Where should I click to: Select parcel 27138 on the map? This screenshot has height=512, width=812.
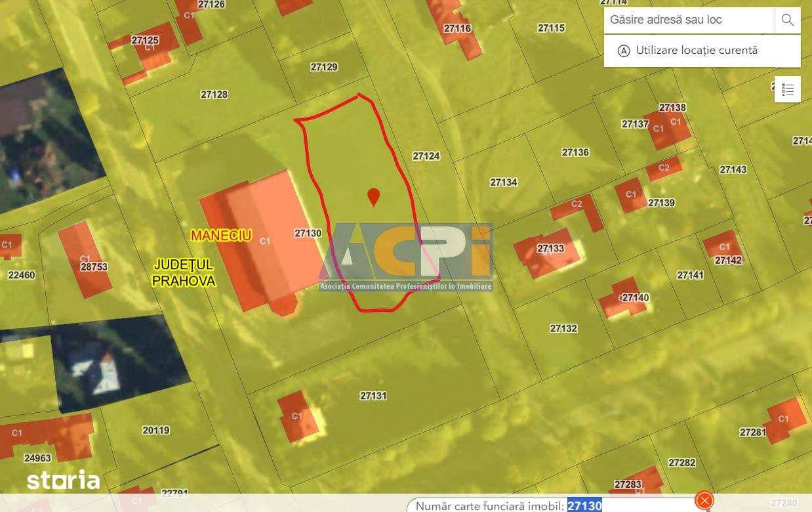pos(672,108)
